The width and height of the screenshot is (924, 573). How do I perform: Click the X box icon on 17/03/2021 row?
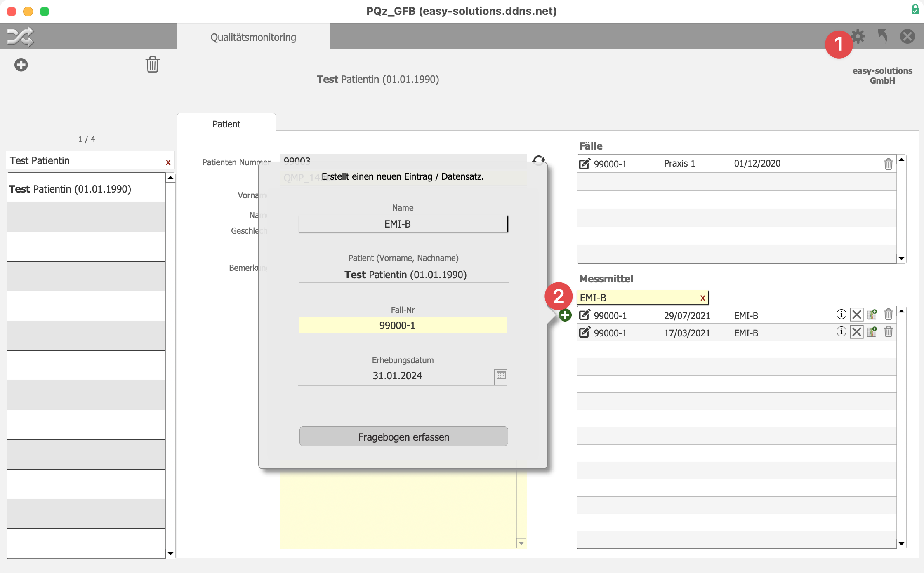[x=857, y=332]
